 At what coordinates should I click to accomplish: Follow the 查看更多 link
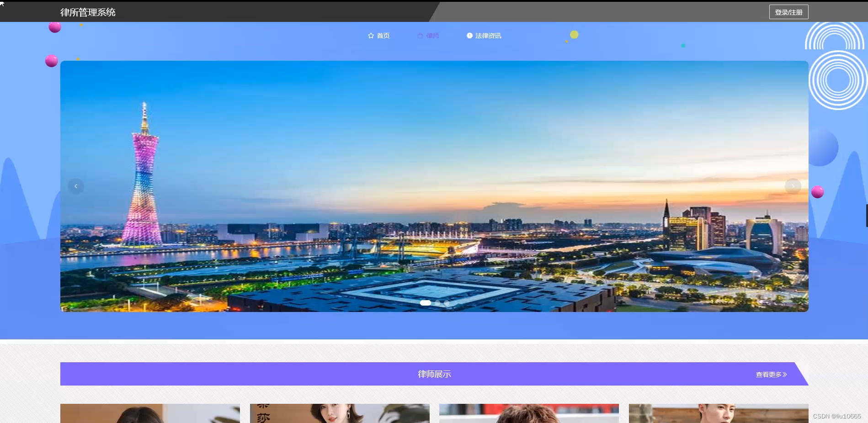[x=771, y=375]
